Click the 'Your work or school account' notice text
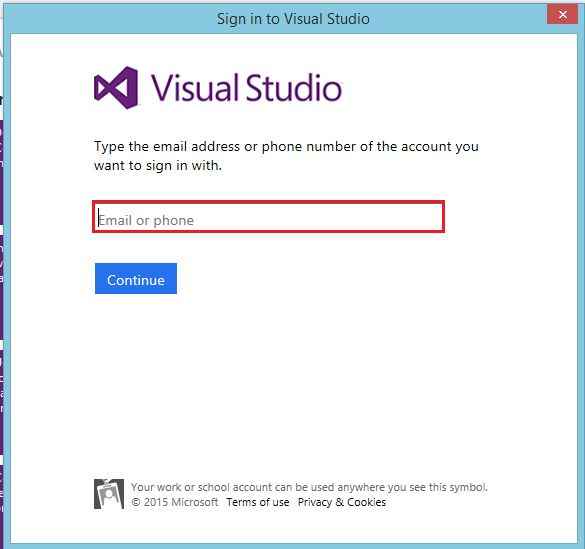The width and height of the screenshot is (585, 549). 309,487
